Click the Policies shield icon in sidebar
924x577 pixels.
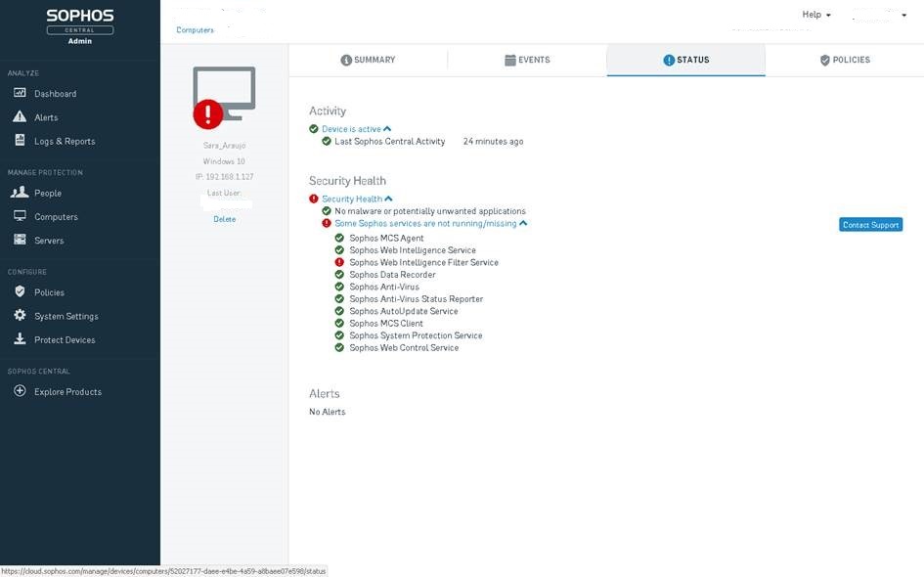[20, 291]
